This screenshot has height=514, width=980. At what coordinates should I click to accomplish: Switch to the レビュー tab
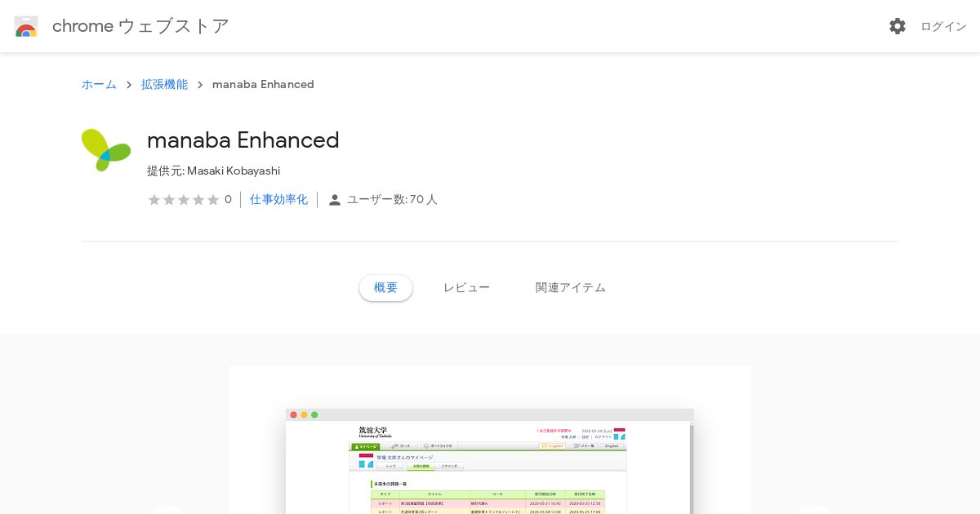coord(466,288)
